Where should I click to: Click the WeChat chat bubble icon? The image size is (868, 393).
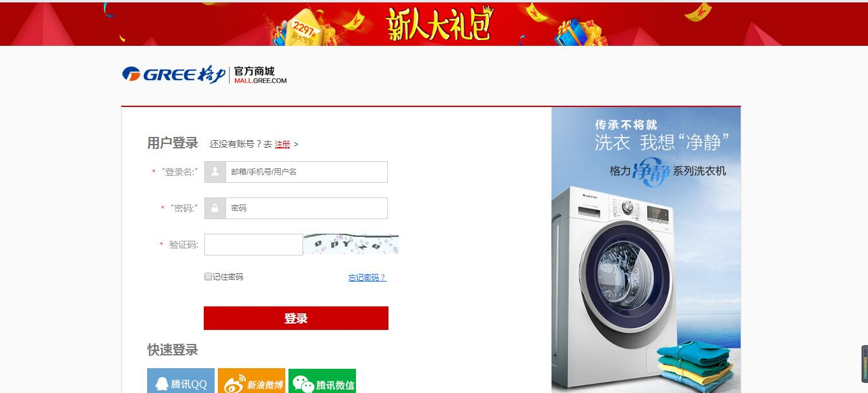pos(303,384)
